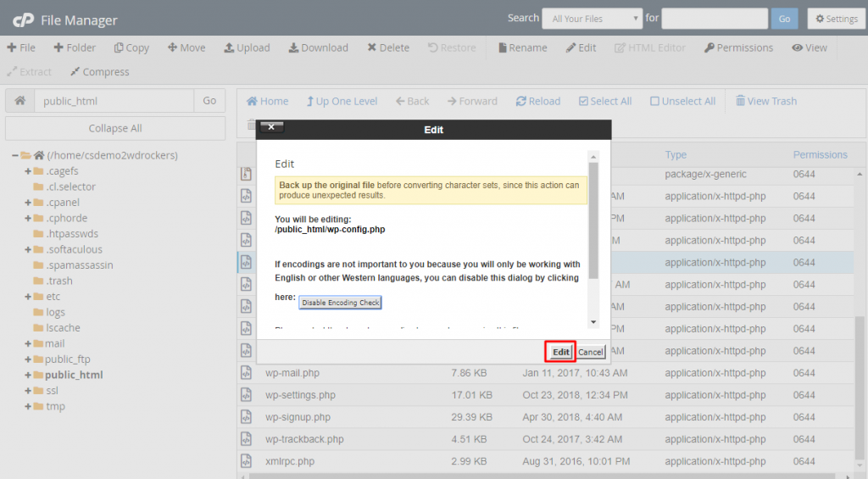Screen dimensions: 868x479
Task: Click the Disable Encoding Check button
Action: pos(341,303)
